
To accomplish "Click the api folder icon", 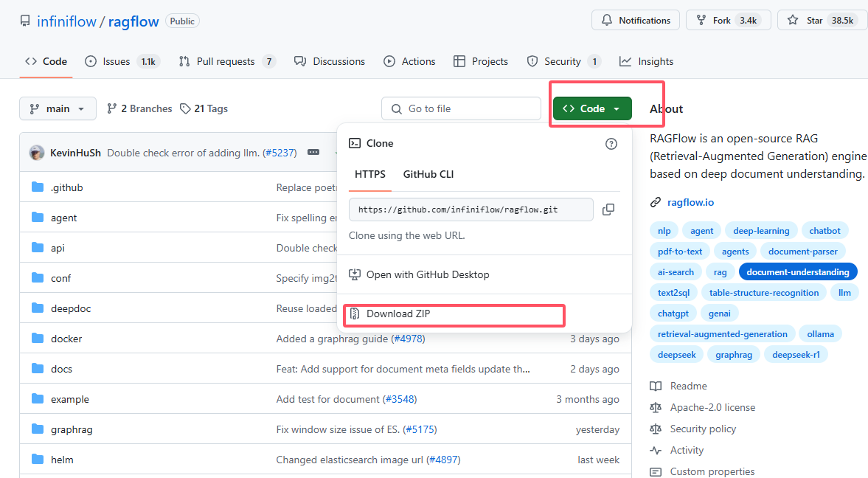I will point(38,248).
